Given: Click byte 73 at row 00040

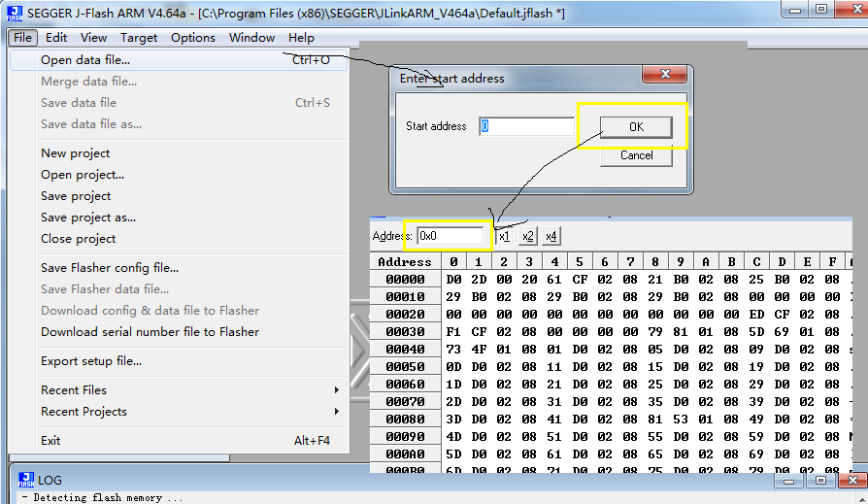Looking at the screenshot, I should coord(453,350).
